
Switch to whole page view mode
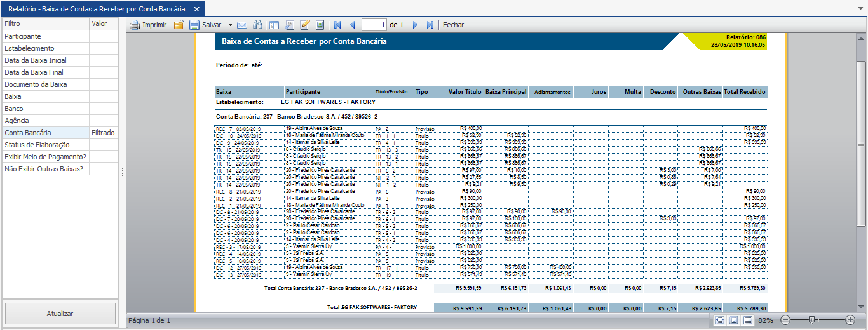(x=734, y=320)
